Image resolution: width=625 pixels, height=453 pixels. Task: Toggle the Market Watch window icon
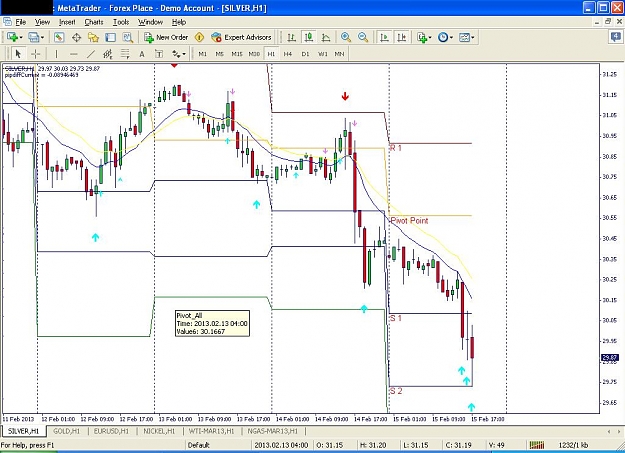point(59,37)
